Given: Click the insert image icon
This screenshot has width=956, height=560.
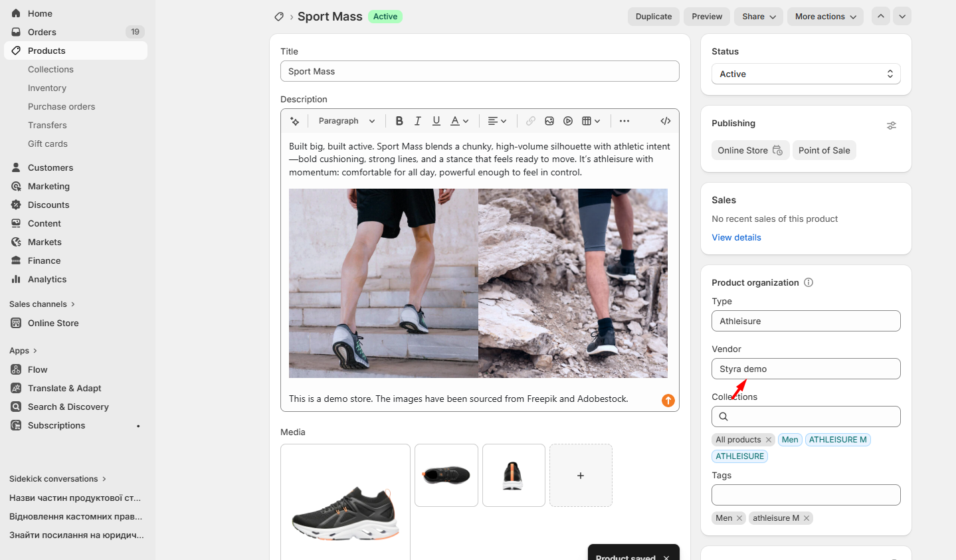Looking at the screenshot, I should [549, 121].
